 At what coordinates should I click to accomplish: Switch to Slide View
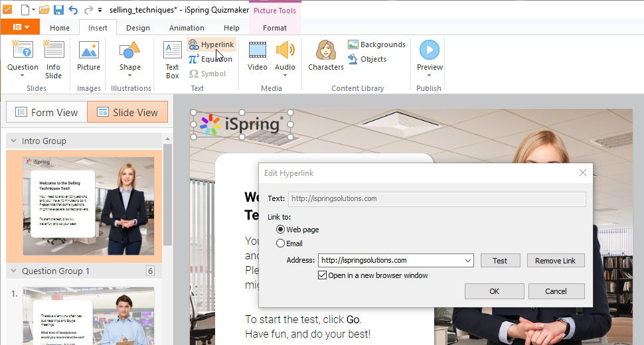[127, 112]
